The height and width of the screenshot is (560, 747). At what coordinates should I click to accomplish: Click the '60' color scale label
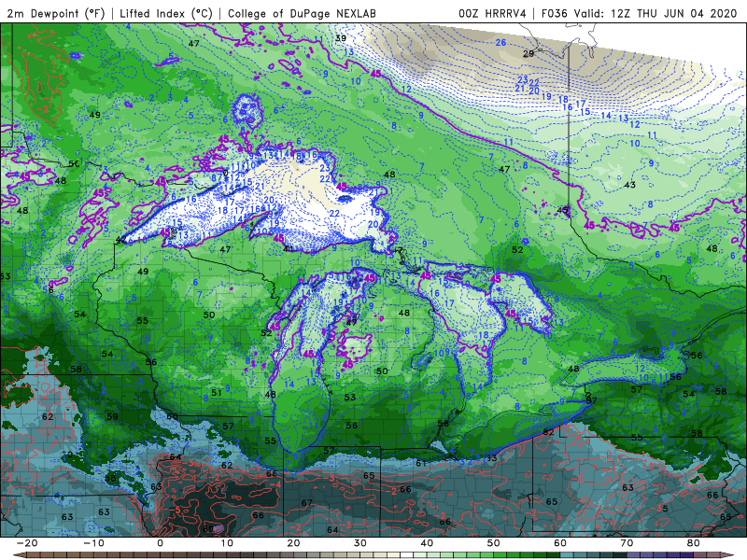point(560,543)
